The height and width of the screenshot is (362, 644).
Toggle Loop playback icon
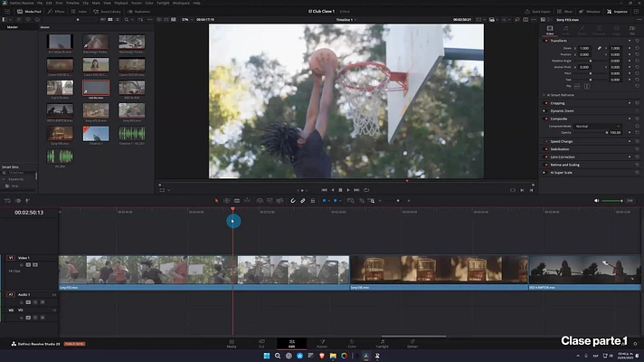tap(366, 190)
